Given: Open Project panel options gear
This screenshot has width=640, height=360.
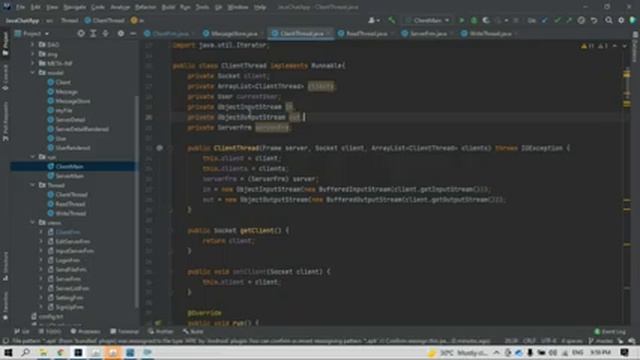Looking at the screenshot, I should [121, 33].
